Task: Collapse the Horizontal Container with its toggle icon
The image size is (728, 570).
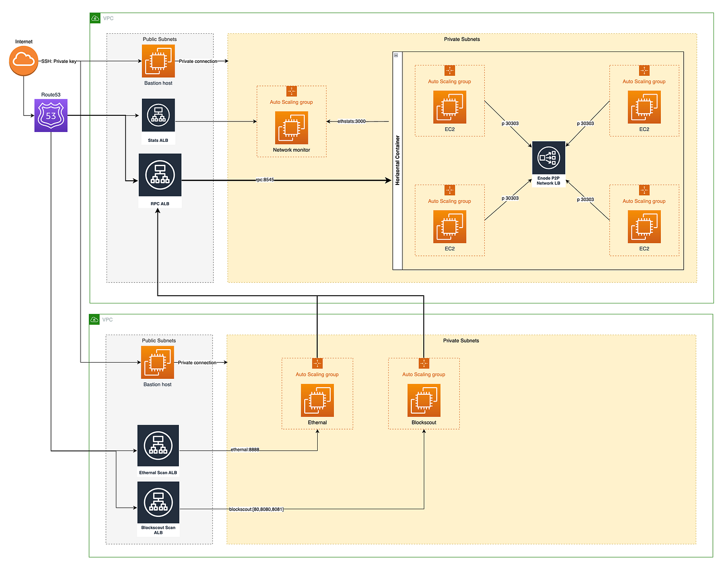Action: pyautogui.click(x=396, y=55)
